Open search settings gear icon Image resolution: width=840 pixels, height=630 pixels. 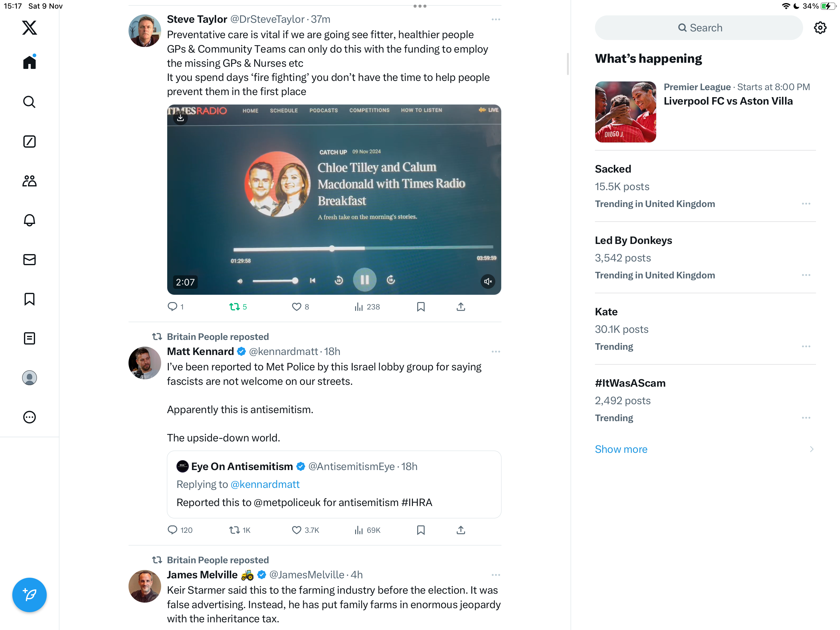click(x=820, y=28)
